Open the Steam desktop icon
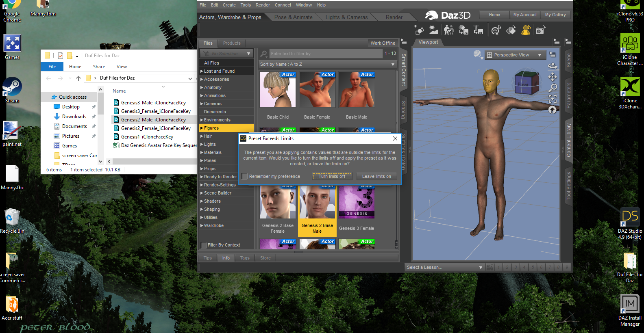Viewport: 644px width, 333px height. [12, 90]
